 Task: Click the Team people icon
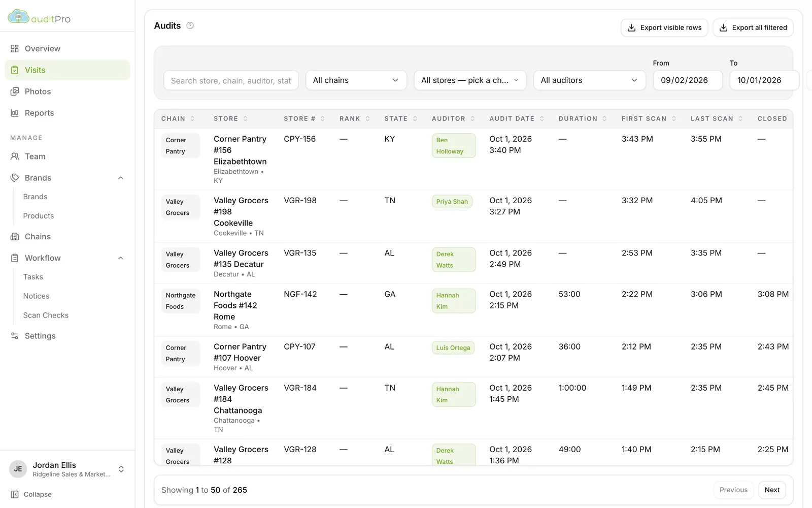click(15, 156)
